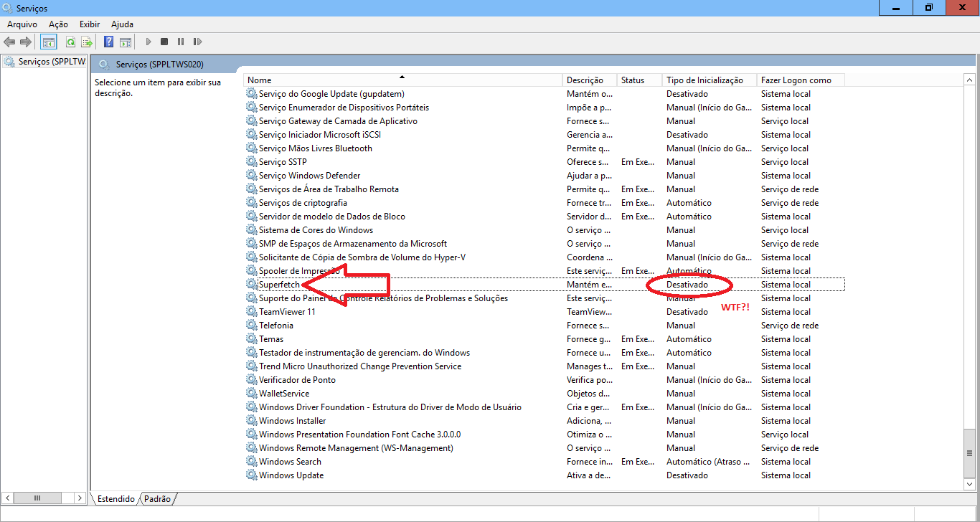Click the gear icon beside Serviço Windows Defender
Image resolution: width=980 pixels, height=522 pixels.
click(x=252, y=176)
